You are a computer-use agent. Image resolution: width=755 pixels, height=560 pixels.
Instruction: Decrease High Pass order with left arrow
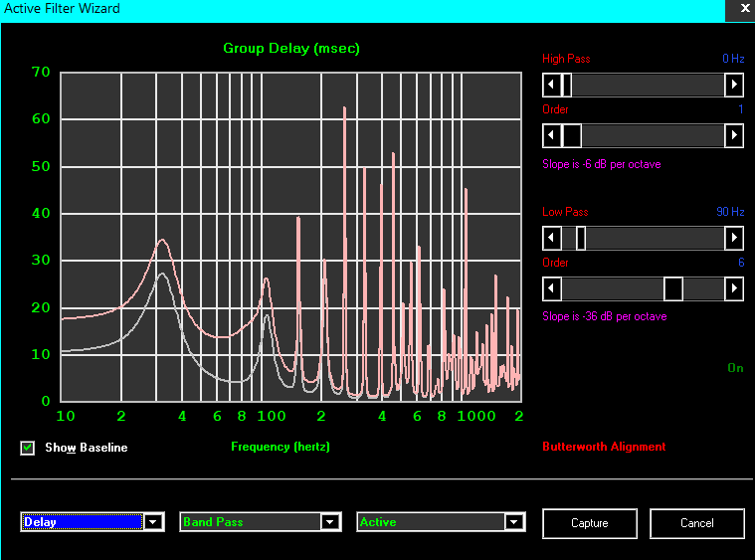pyautogui.click(x=552, y=135)
